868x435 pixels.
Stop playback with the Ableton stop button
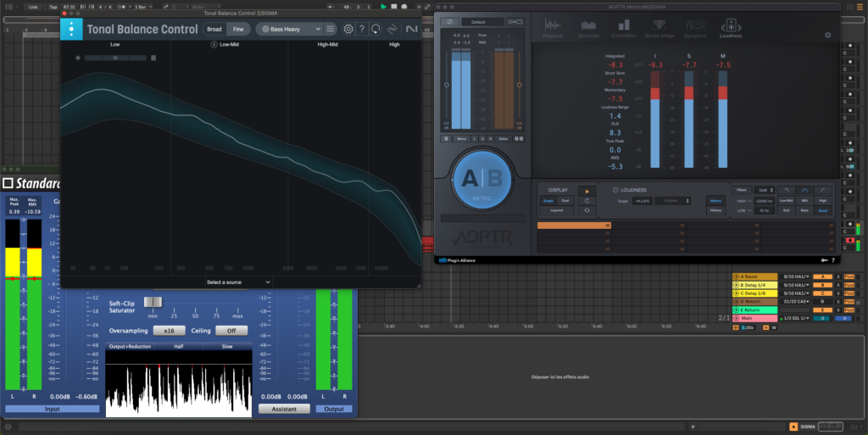393,7
